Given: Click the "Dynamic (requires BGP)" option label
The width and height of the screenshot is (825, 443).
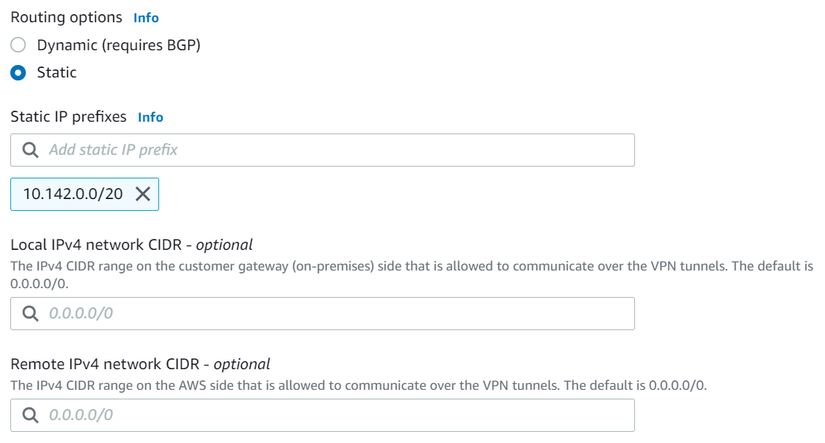Looking at the screenshot, I should pos(119,45).
